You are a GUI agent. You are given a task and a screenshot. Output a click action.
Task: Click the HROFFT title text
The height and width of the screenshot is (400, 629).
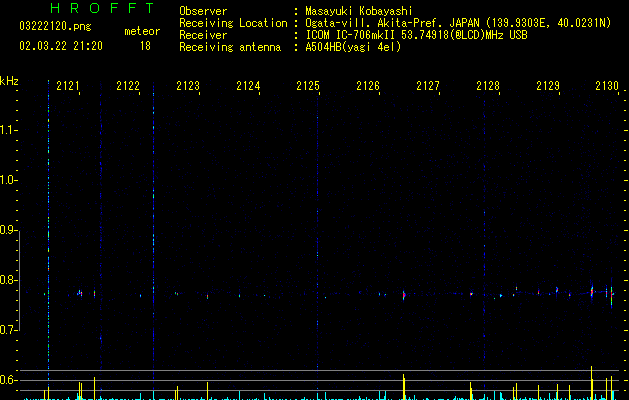click(102, 8)
